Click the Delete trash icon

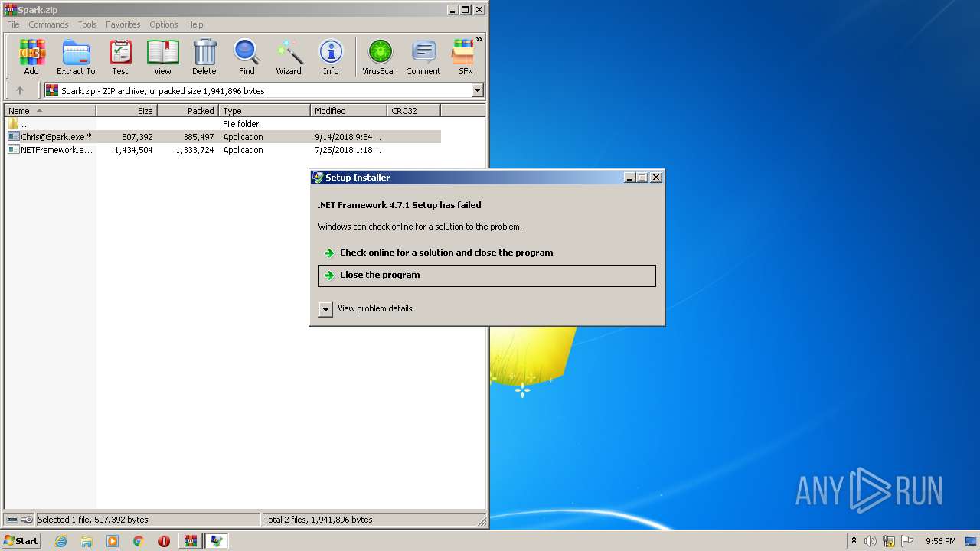click(204, 57)
